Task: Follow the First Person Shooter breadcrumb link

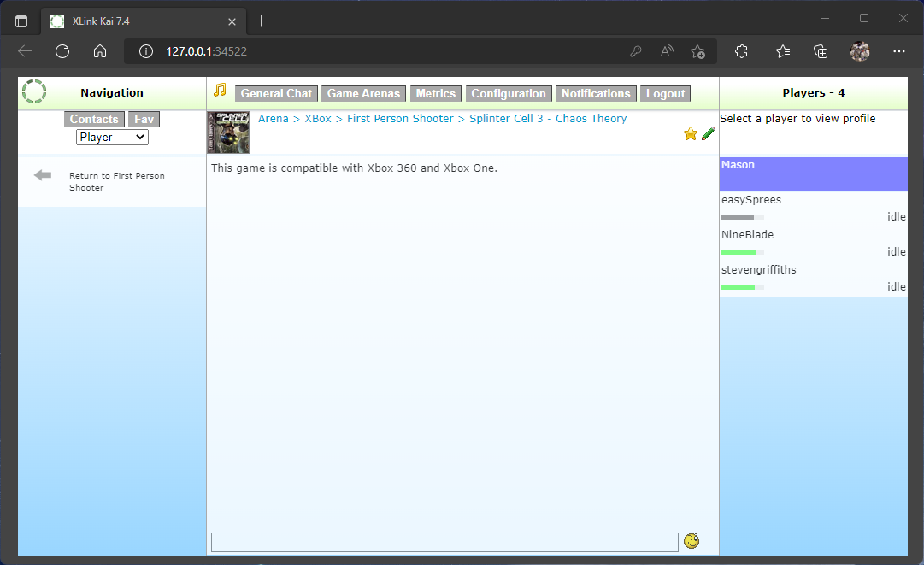Action: pyautogui.click(x=400, y=119)
